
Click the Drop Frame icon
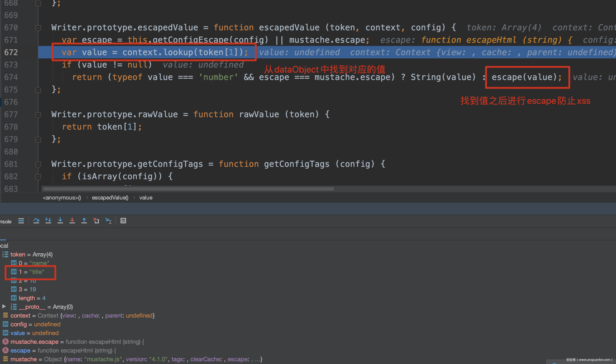click(x=96, y=221)
